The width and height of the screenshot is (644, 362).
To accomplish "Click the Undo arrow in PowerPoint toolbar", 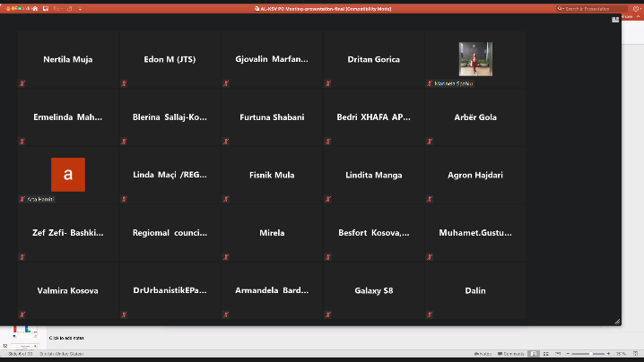I will [x=57, y=9].
